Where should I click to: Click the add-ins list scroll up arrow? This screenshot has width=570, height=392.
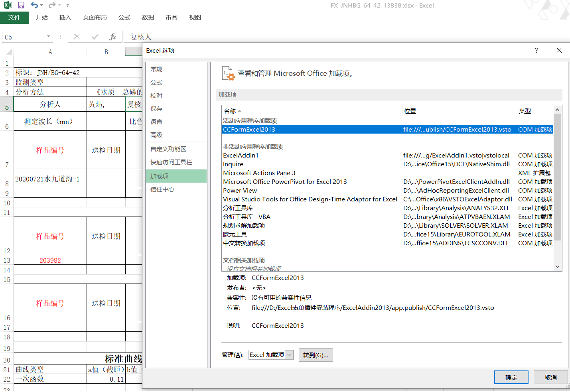[558, 110]
